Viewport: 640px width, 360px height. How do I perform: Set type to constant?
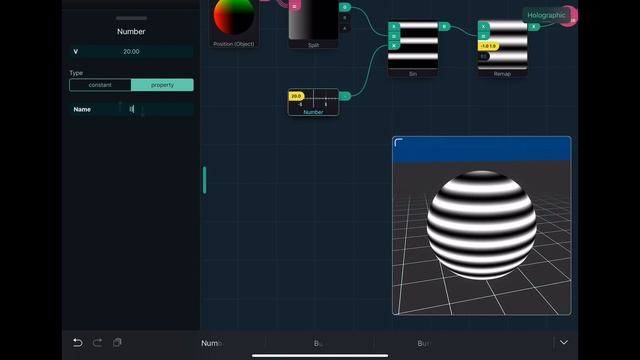tap(100, 85)
